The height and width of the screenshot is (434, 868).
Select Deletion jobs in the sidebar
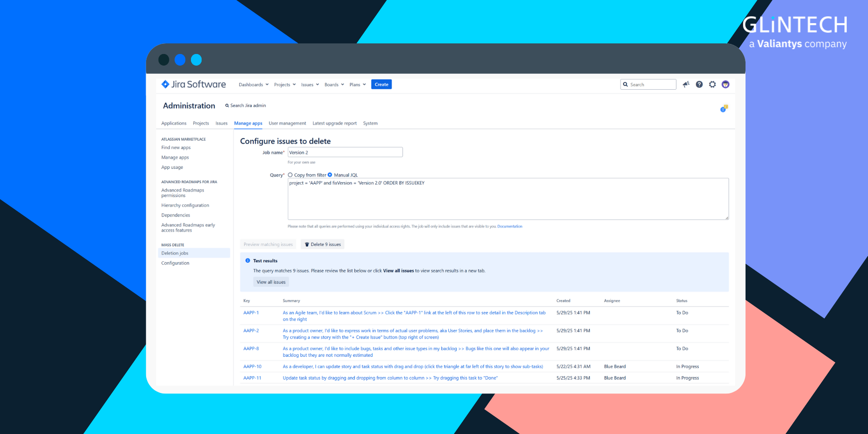(x=194, y=253)
